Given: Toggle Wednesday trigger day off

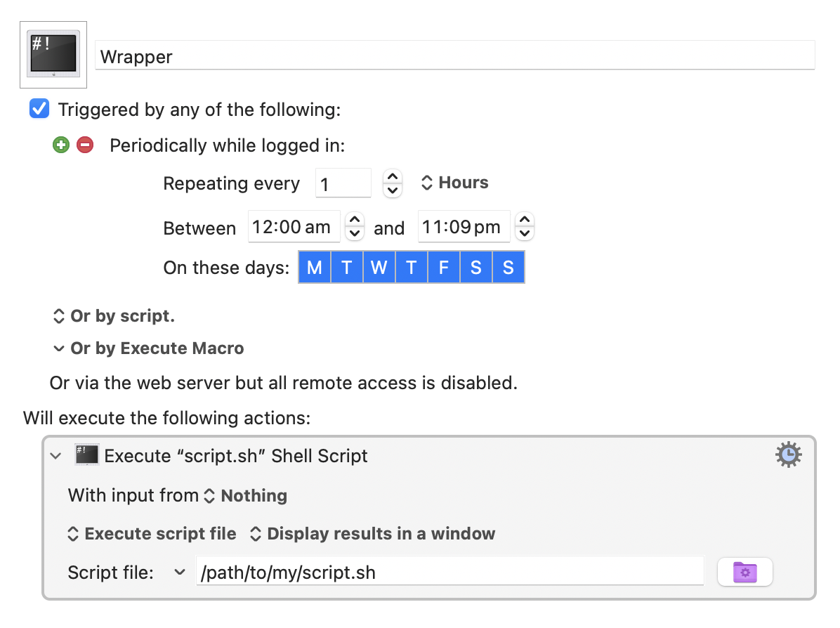Looking at the screenshot, I should [x=379, y=267].
